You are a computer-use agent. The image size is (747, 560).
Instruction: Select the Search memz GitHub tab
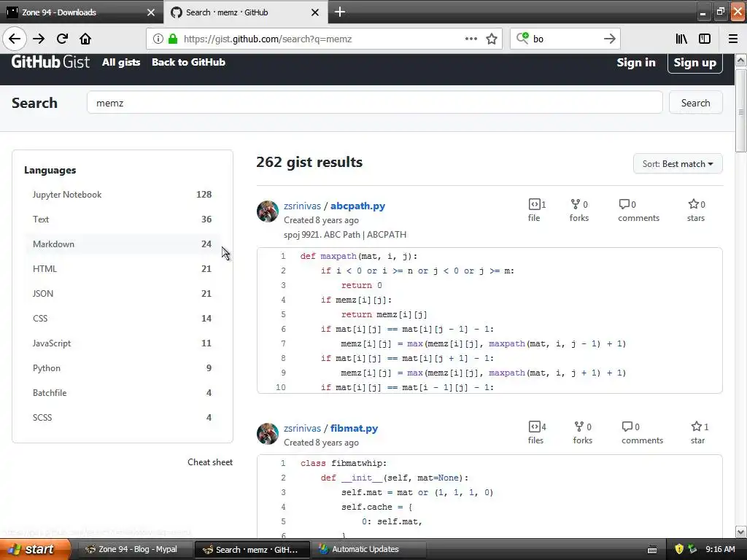(x=246, y=12)
